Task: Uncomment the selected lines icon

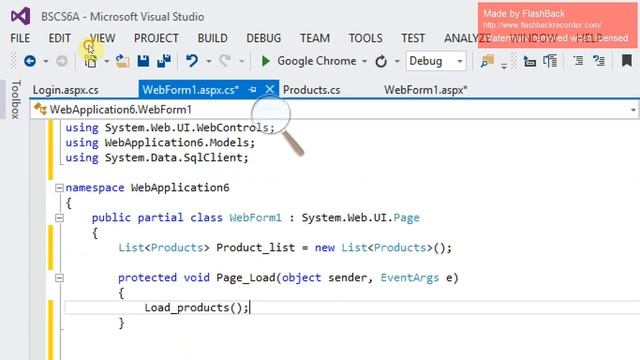Action: (599, 61)
